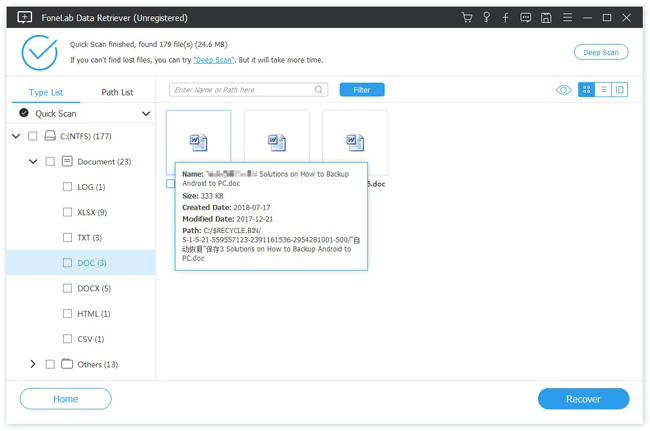Screen dimensions: 650x431
Task: Switch to thumbnail grid view
Action: [586, 90]
